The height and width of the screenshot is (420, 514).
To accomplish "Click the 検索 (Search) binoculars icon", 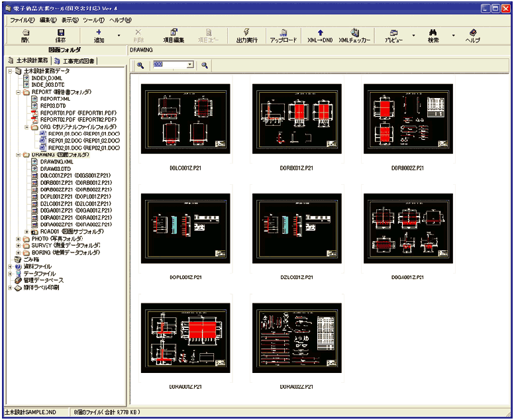I will (433, 35).
